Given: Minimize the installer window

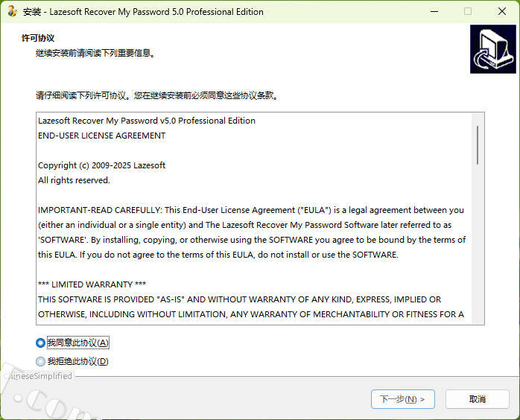Looking at the screenshot, I should coord(434,12).
